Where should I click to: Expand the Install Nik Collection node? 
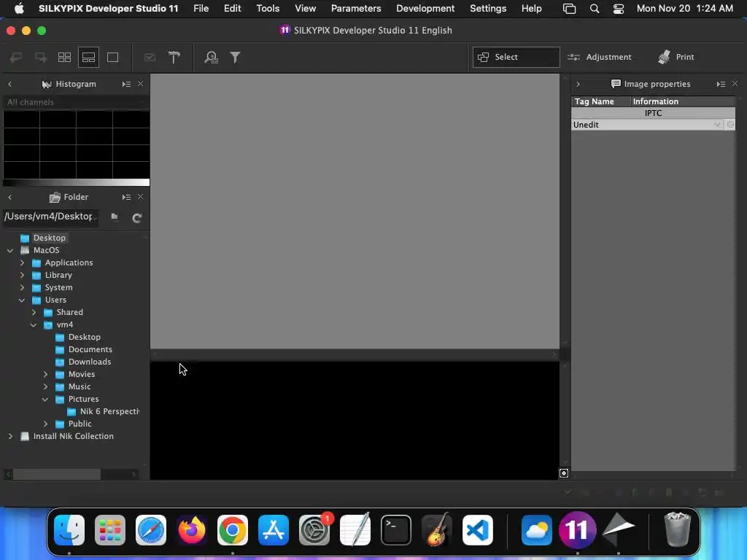click(10, 436)
